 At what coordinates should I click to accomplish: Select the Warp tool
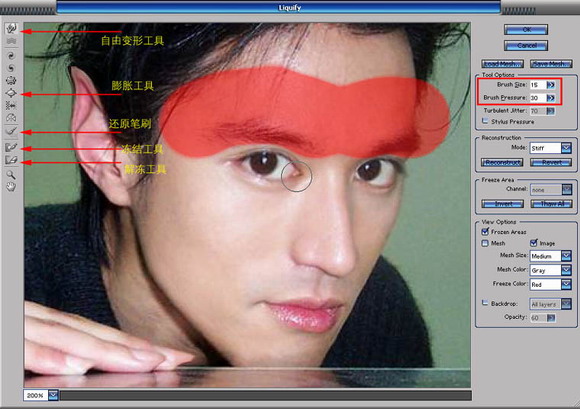(11, 28)
